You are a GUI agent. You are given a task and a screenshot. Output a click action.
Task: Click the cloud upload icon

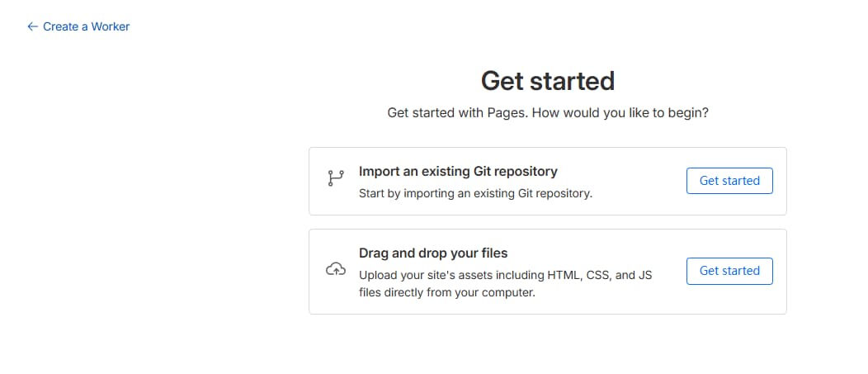335,270
